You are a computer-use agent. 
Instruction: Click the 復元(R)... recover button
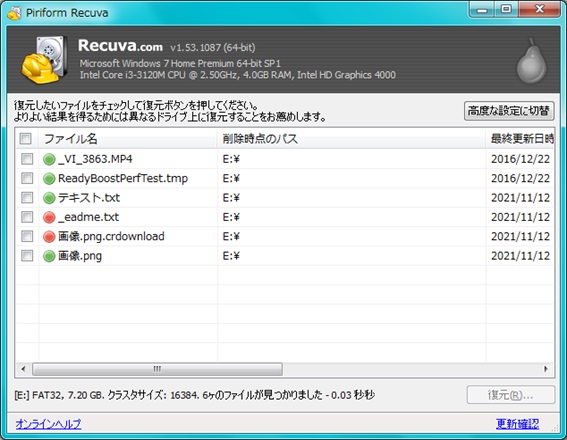tap(511, 395)
